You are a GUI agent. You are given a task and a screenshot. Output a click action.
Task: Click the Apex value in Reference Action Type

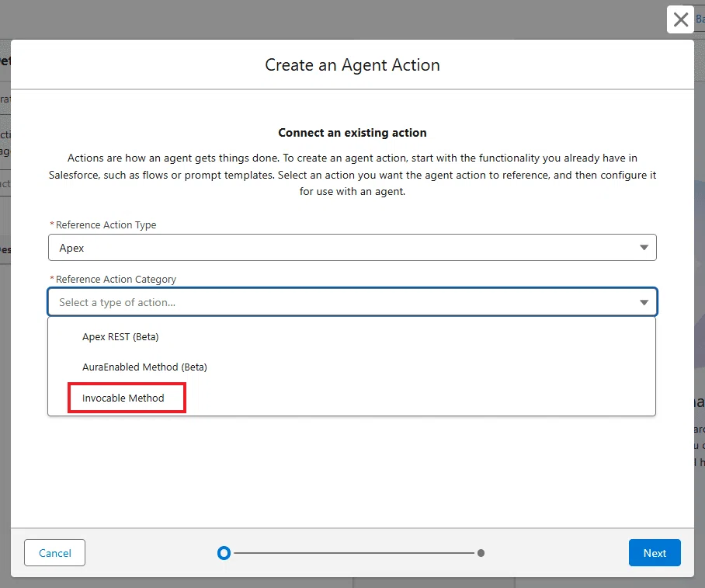71,248
